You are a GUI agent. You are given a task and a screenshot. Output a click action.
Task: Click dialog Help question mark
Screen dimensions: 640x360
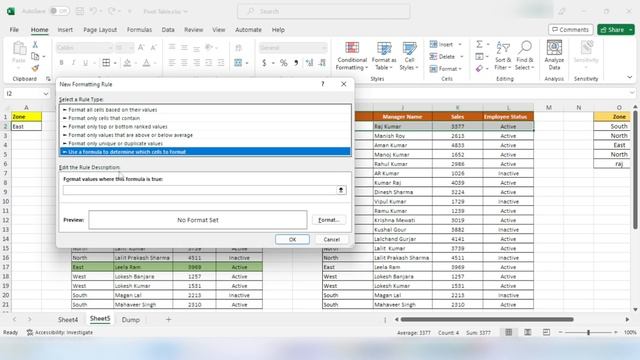322,84
